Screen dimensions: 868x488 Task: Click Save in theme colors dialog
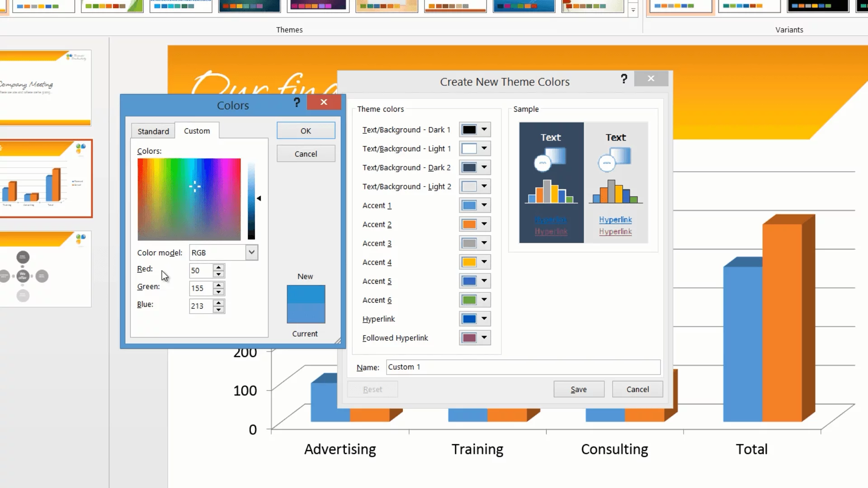578,389
